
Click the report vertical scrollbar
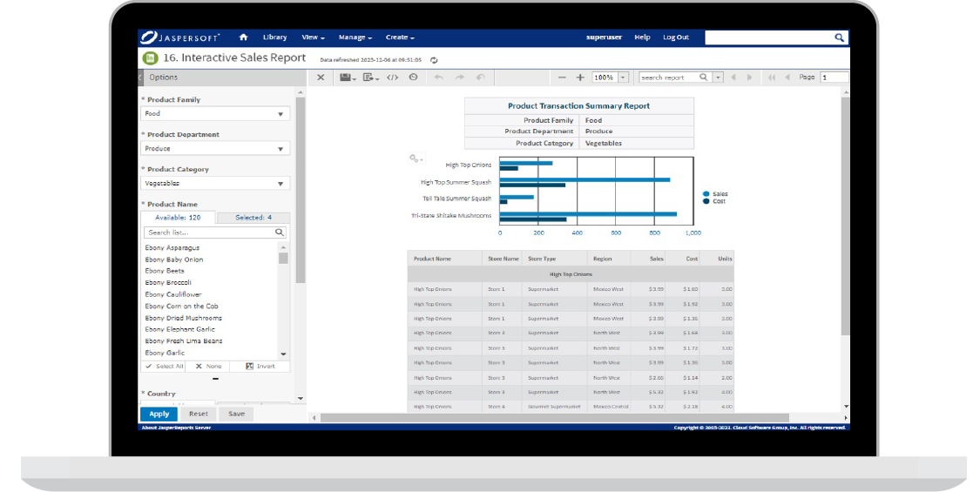846,216
